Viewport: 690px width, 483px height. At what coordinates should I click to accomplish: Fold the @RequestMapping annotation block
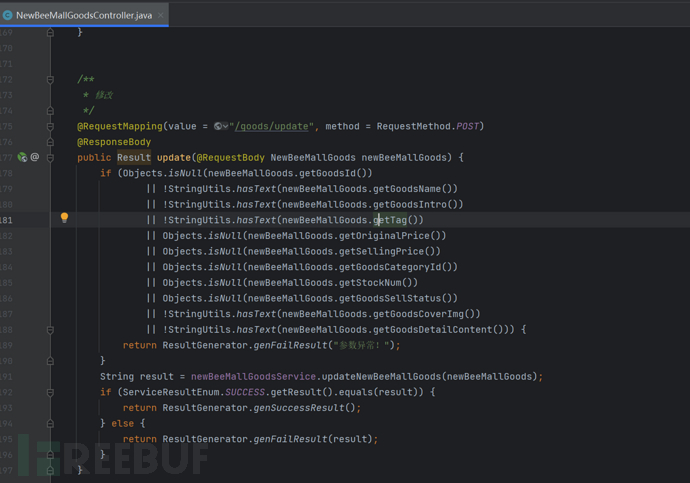[x=50, y=127]
